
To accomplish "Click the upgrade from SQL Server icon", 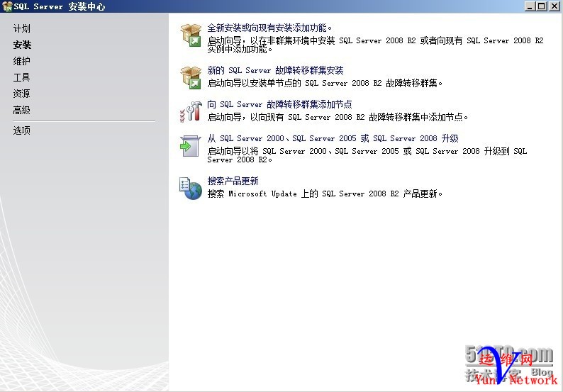I will [191, 145].
